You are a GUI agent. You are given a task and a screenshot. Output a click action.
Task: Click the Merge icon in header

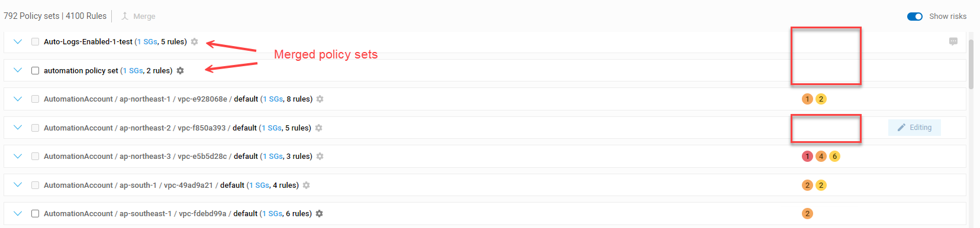(125, 17)
